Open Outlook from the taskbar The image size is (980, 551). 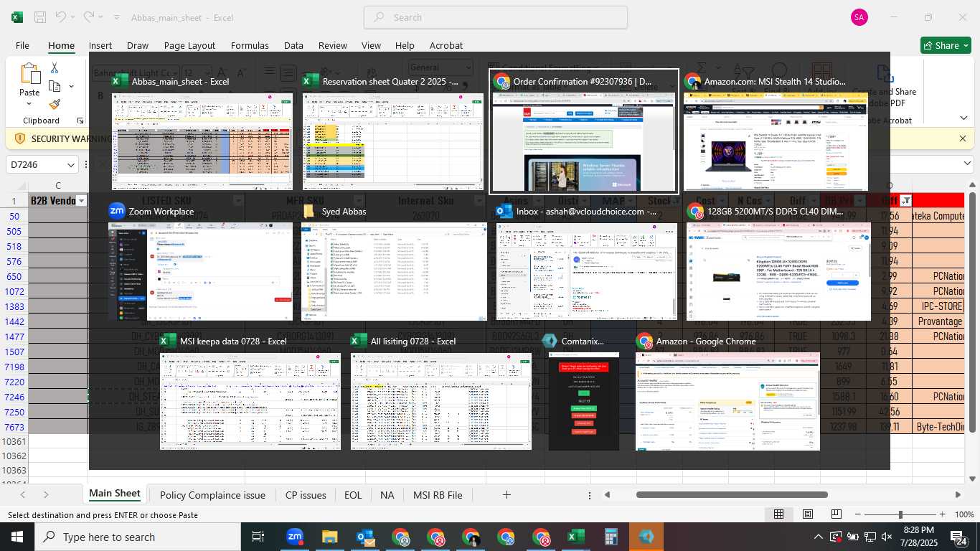tap(364, 537)
